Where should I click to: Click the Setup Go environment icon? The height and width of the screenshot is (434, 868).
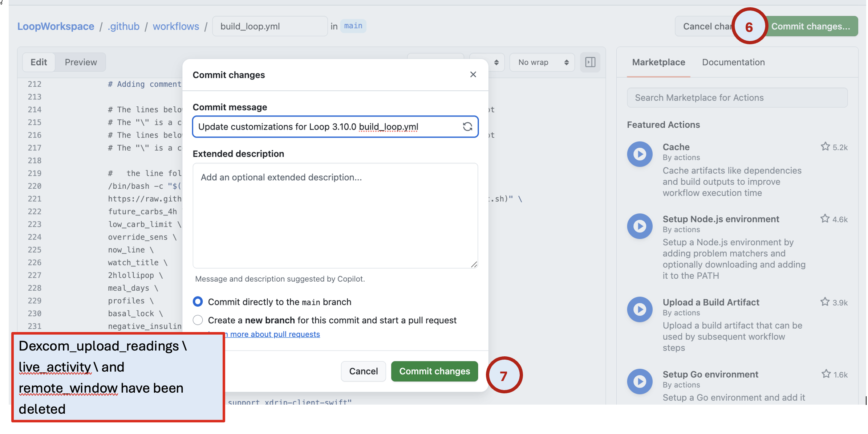click(640, 381)
